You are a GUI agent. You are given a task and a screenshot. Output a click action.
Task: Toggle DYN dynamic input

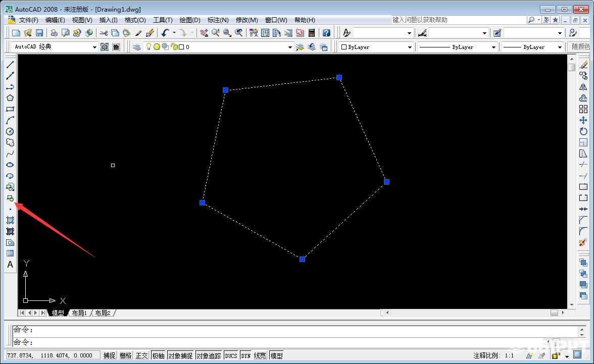[246, 355]
